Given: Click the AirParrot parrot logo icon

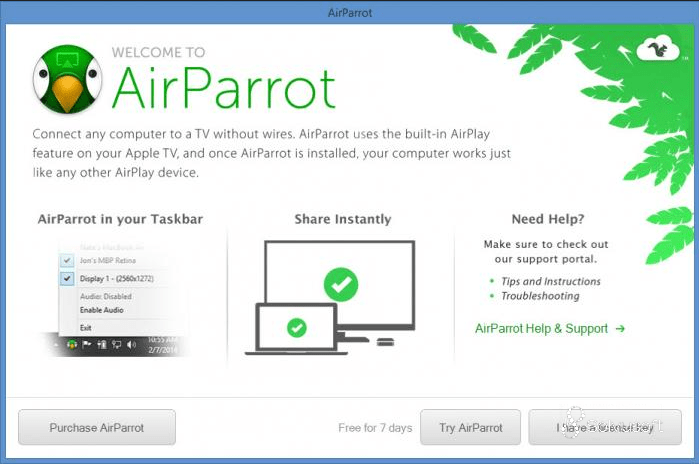Looking at the screenshot, I should (67, 79).
